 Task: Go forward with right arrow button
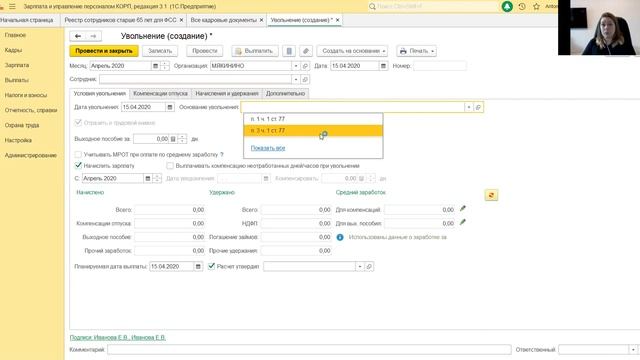[93, 36]
